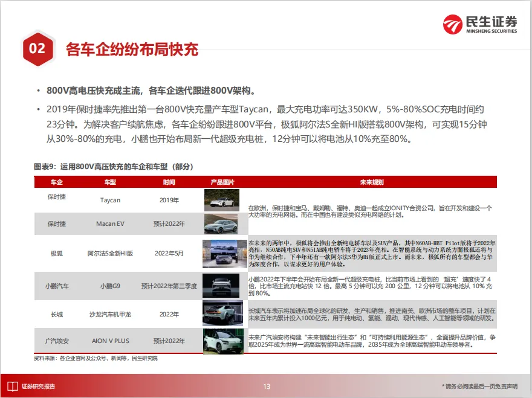Click the 车型 column header
Screen dimensions: 532x398
[110, 182]
